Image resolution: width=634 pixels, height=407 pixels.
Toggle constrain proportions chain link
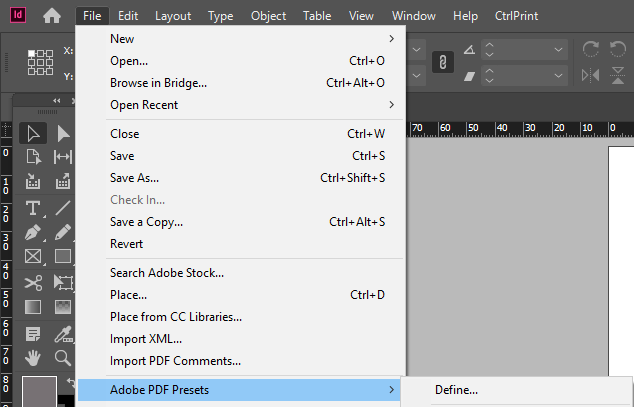pos(443,62)
